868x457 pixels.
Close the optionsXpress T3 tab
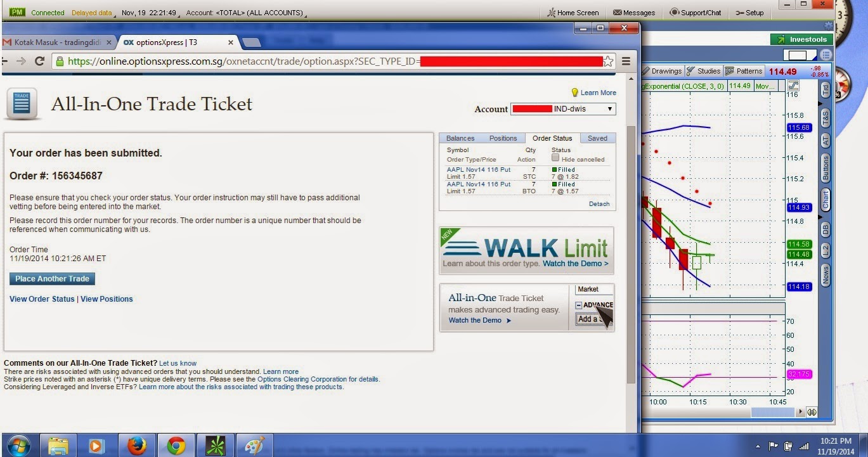pos(230,42)
